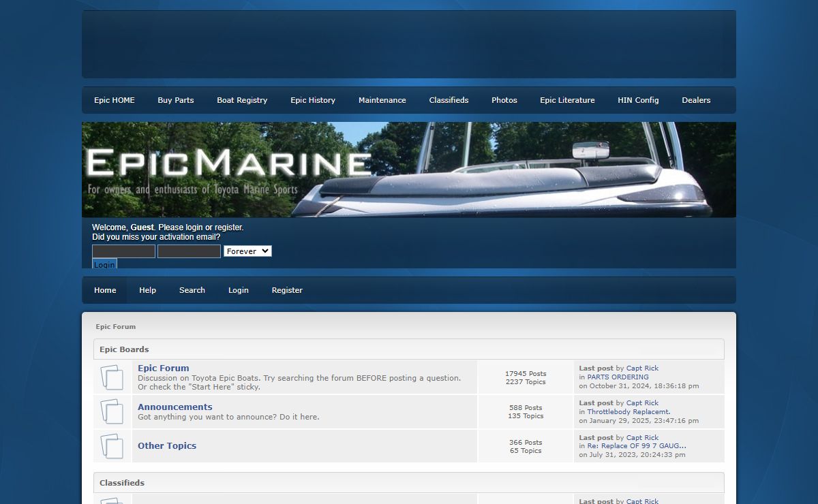Click the Announcements board folder icon
Screen dimensions: 818x504
112,411
